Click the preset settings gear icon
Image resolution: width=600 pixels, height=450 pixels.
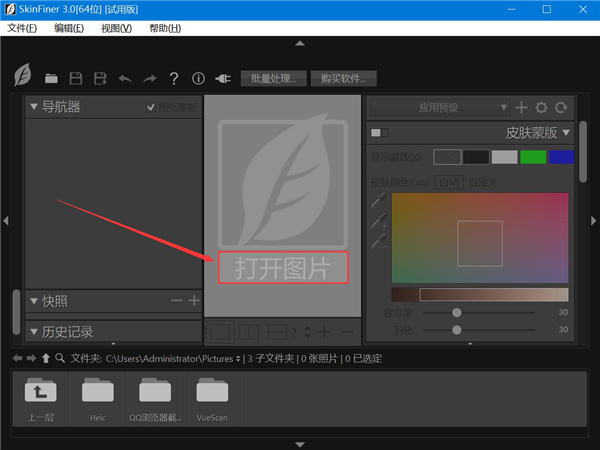tap(541, 107)
